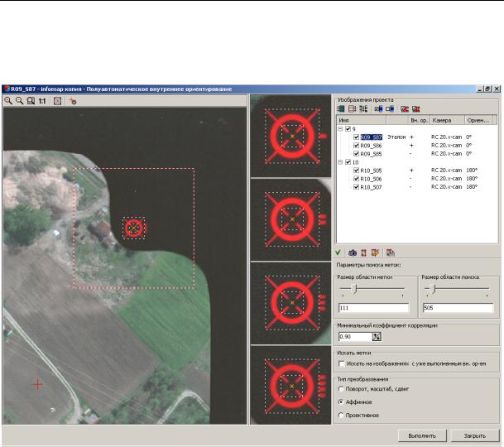Click the checked blue-box icon in images toolbar

click(378, 109)
